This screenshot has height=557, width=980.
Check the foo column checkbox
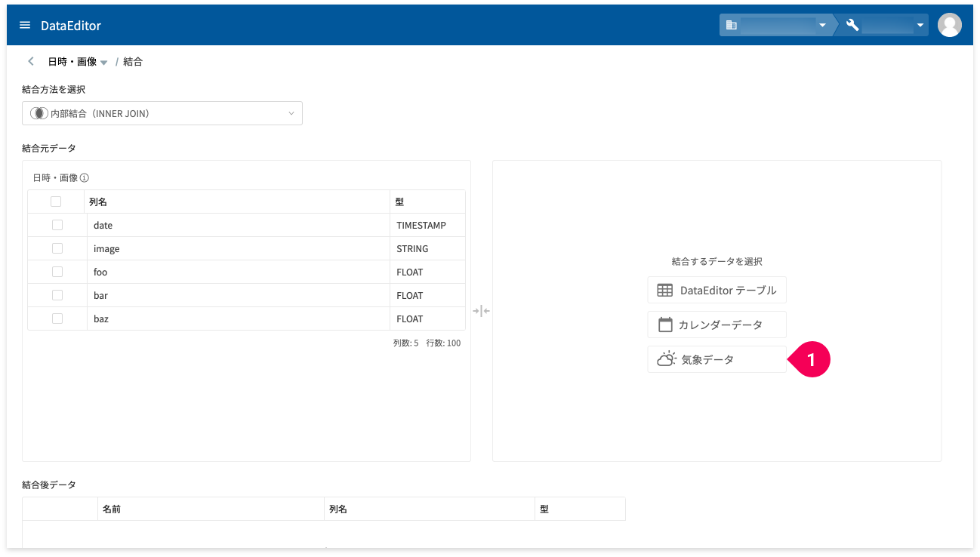[57, 272]
